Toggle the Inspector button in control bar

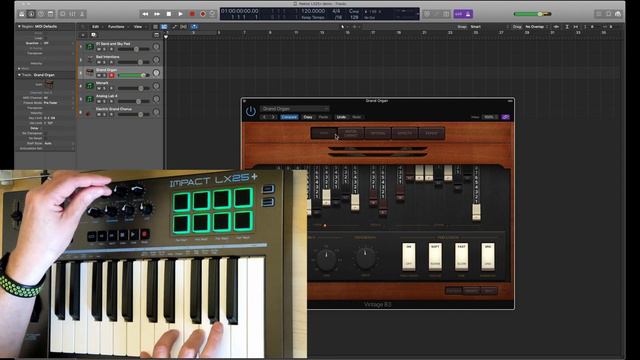pyautogui.click(x=31, y=14)
